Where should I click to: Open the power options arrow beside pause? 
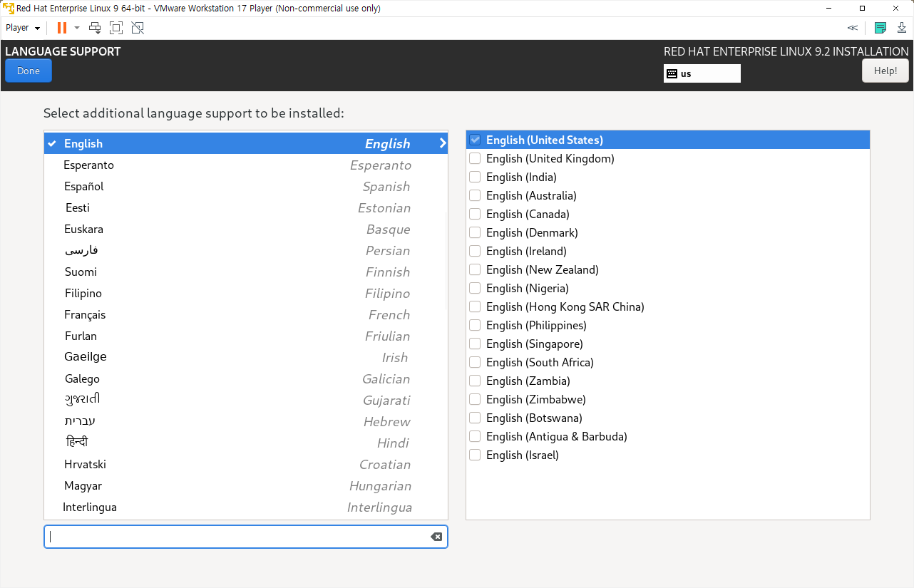point(77,28)
